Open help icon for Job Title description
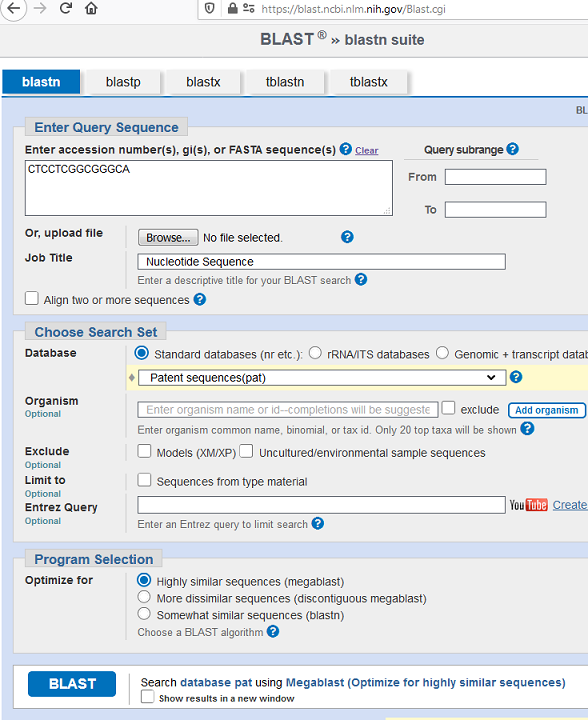588x720 pixels. pyautogui.click(x=361, y=279)
